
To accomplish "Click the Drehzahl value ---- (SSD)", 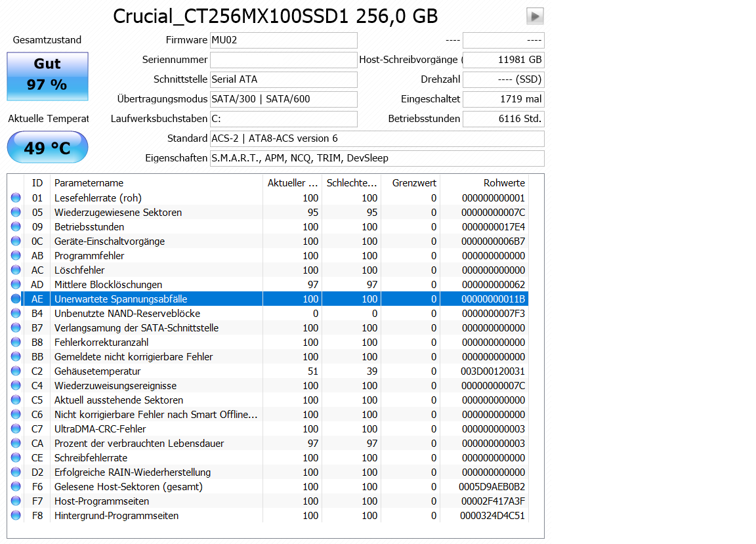I will click(503, 79).
